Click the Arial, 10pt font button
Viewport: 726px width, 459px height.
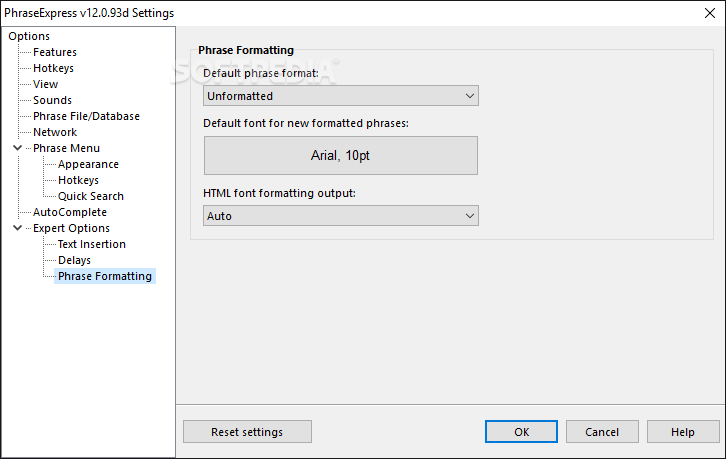click(341, 156)
